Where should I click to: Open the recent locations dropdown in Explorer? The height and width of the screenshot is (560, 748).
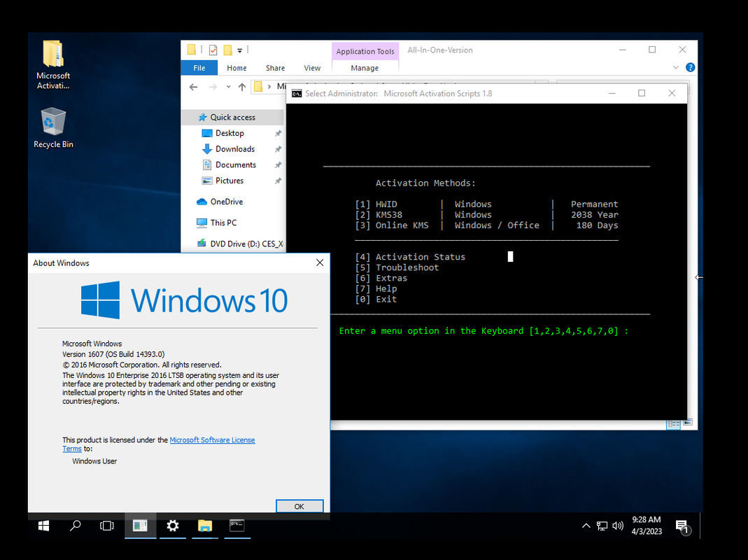pos(229,86)
